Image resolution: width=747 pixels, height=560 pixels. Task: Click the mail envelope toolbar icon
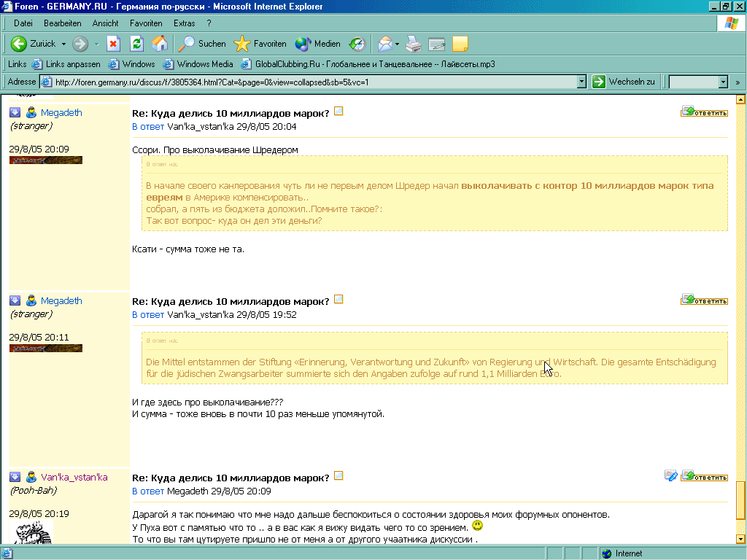click(x=385, y=44)
